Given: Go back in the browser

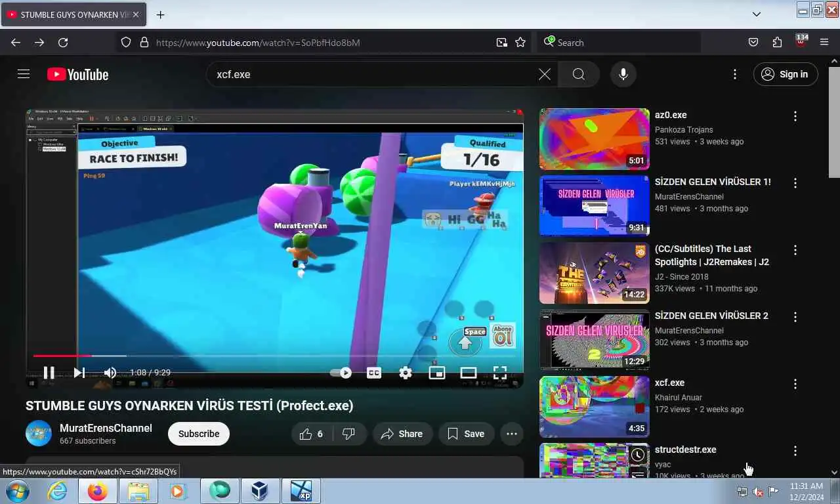Looking at the screenshot, I should pyautogui.click(x=16, y=42).
